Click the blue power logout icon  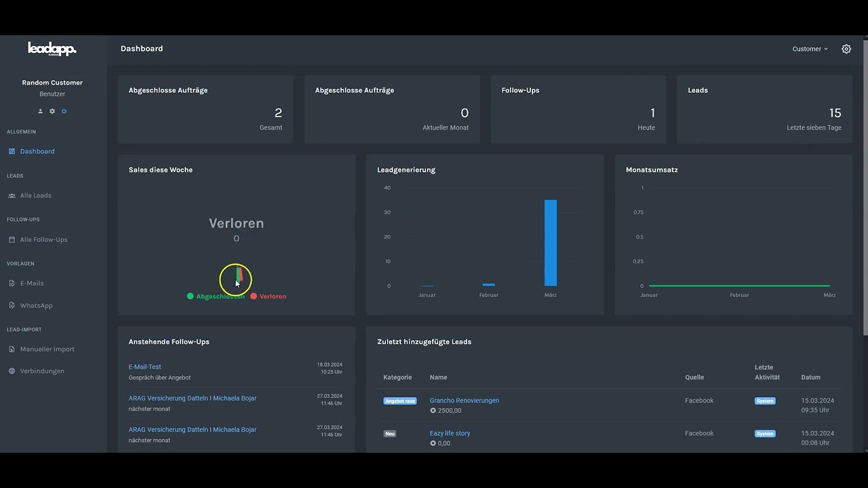point(64,111)
